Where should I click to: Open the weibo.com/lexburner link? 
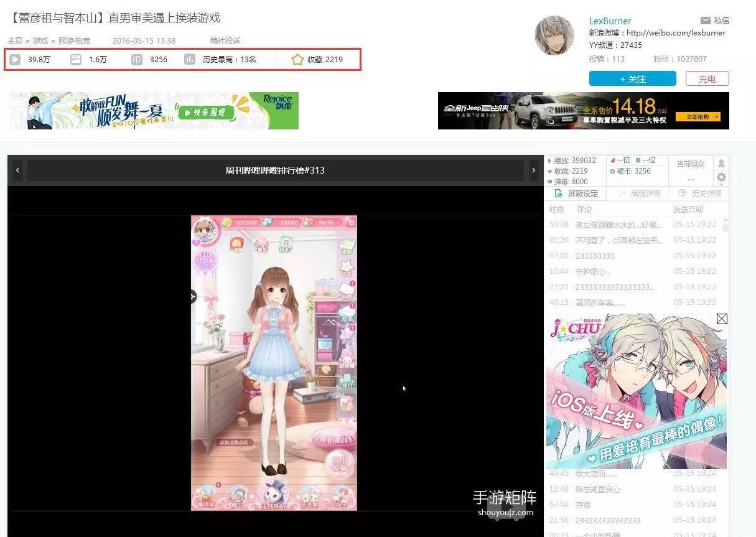coord(676,33)
